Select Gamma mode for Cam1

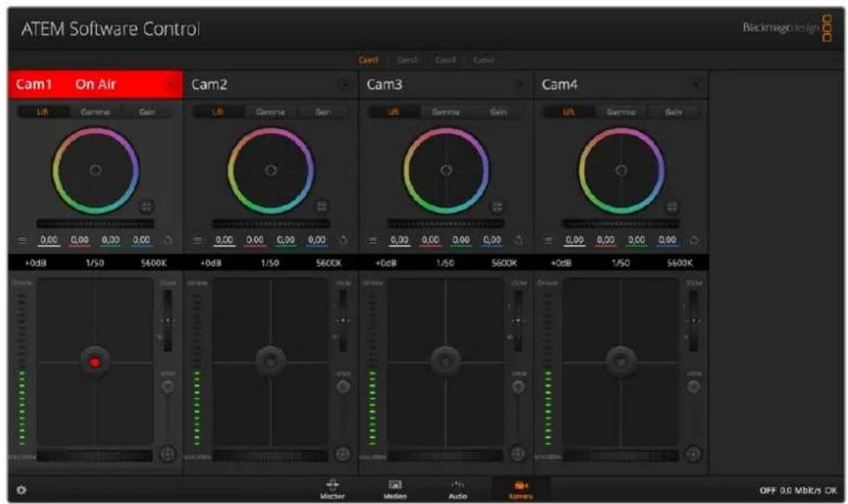coord(95,112)
